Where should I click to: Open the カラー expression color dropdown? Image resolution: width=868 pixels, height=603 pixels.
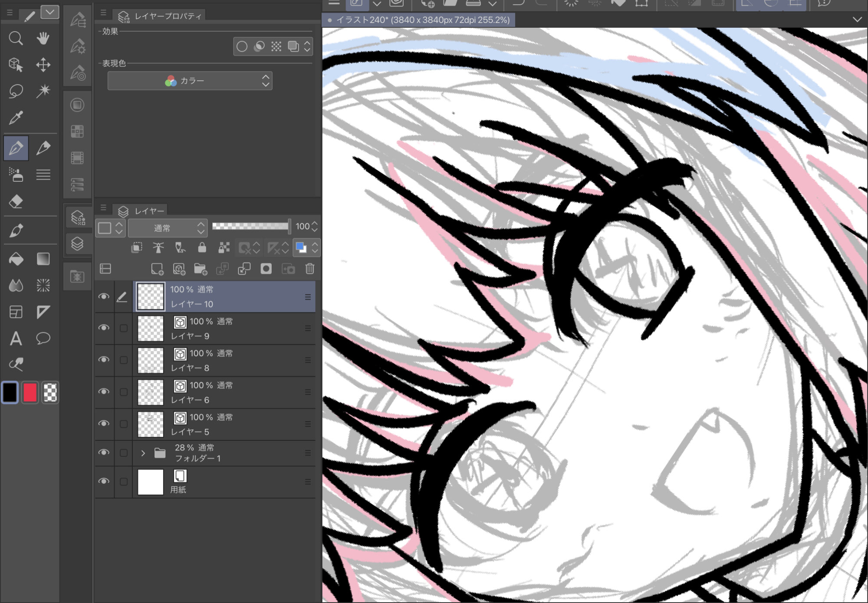tap(190, 81)
